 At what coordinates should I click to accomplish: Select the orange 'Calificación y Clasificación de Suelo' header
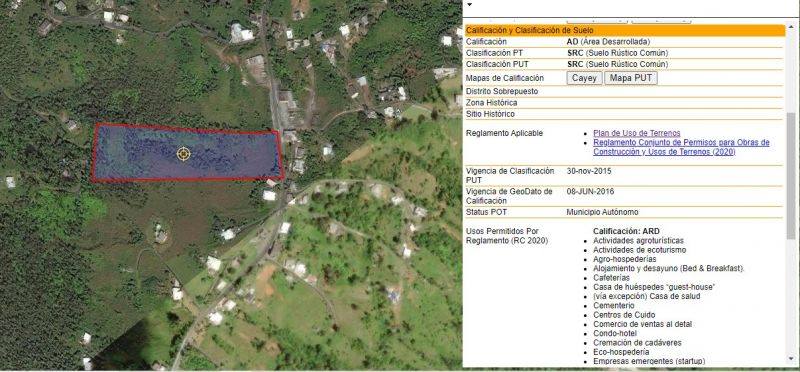pos(624,31)
